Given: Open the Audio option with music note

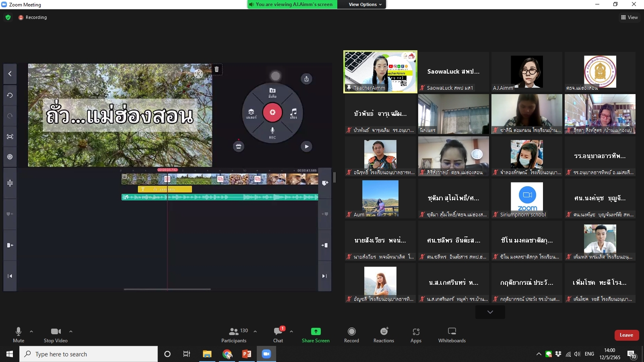Looking at the screenshot, I should pyautogui.click(x=293, y=113).
